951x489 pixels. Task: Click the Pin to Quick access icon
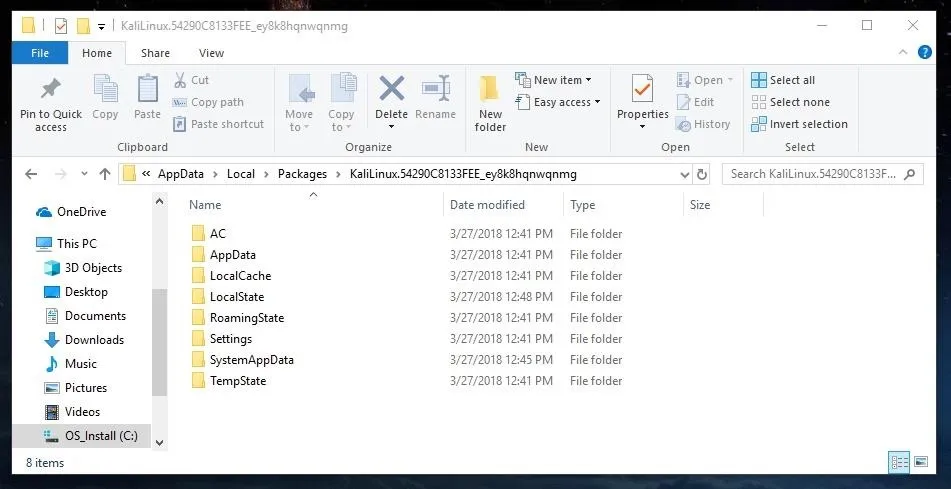coord(51,90)
